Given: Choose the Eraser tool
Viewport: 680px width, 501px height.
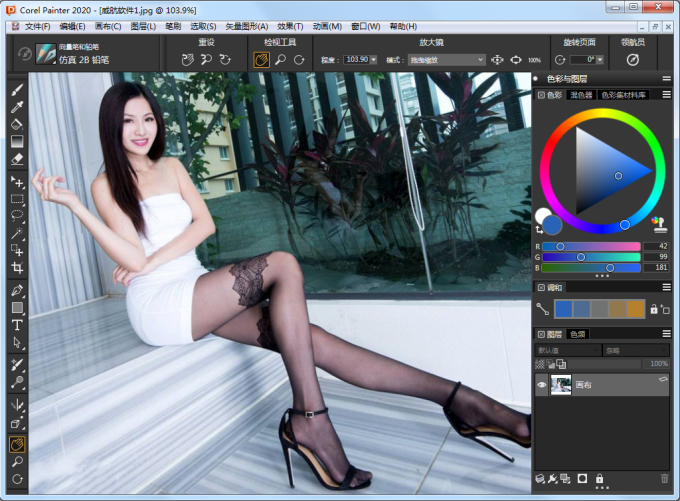Looking at the screenshot, I should click(17, 158).
